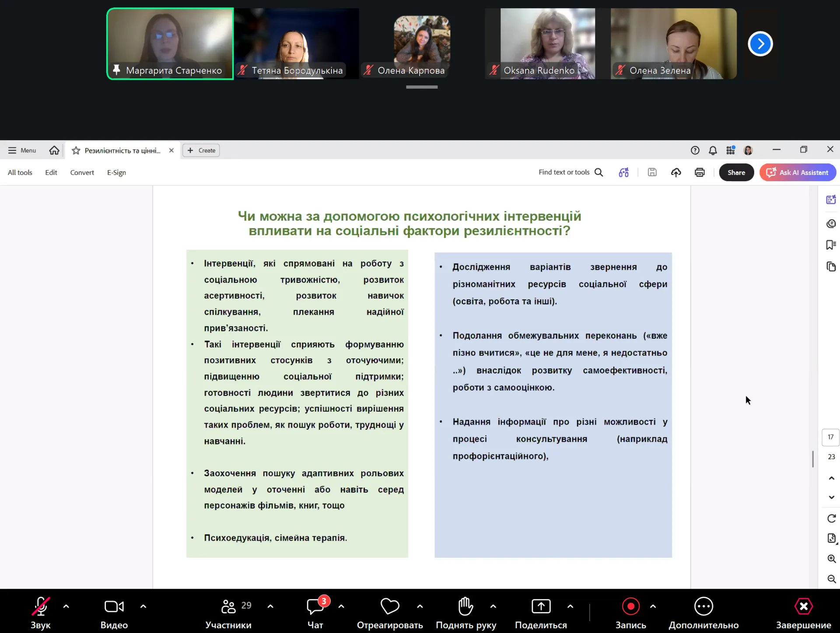Image resolution: width=840 pixels, height=633 pixels.
Task: Expand raise hand options arrow
Action: coord(493,606)
